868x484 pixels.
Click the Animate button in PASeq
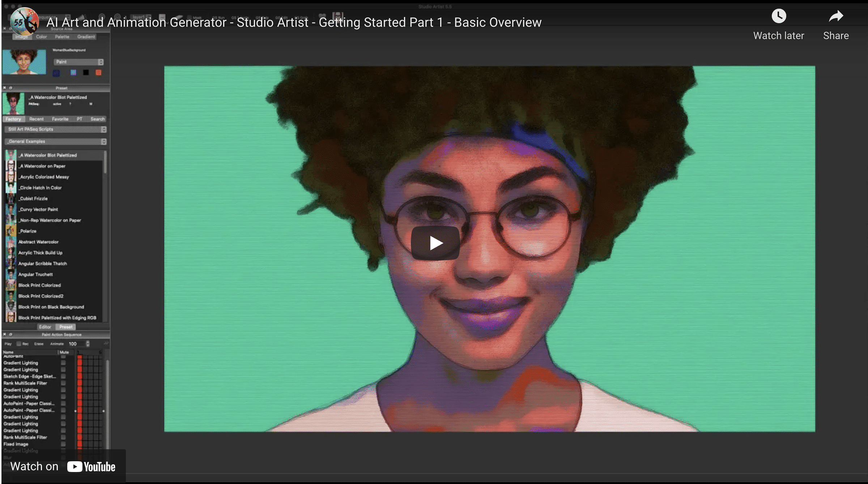55,343
